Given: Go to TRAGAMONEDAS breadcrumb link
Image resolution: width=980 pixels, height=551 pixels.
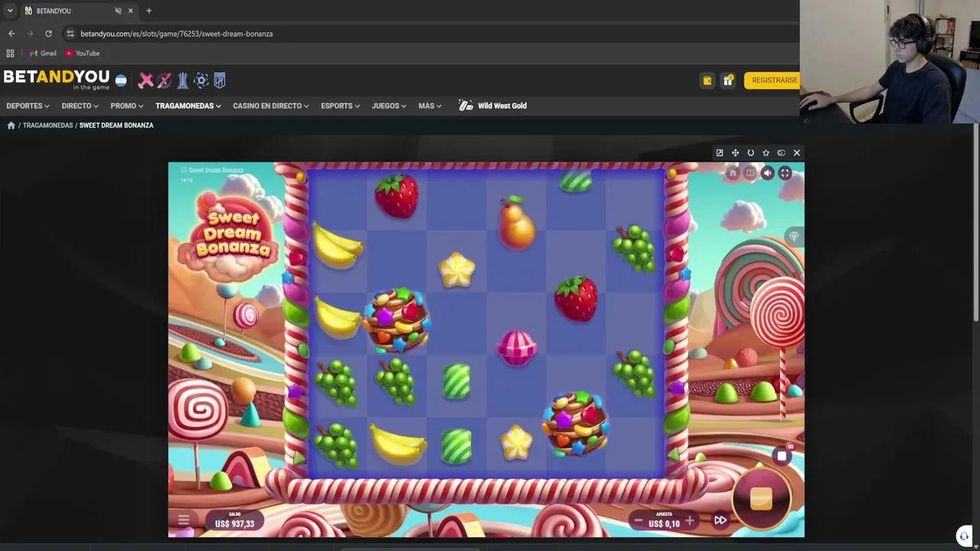Looking at the screenshot, I should click(47, 126).
